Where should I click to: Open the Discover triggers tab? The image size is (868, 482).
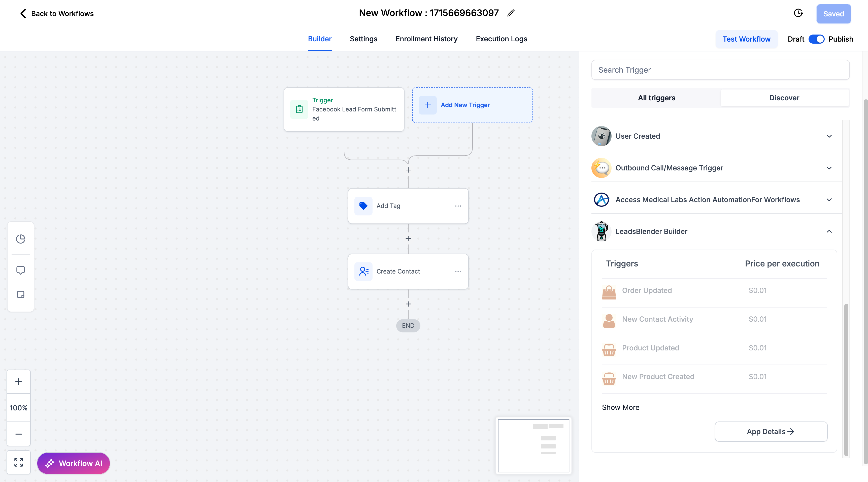(784, 98)
